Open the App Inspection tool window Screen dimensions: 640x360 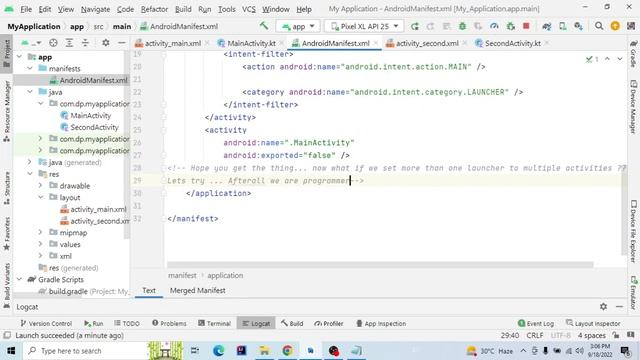[381, 323]
